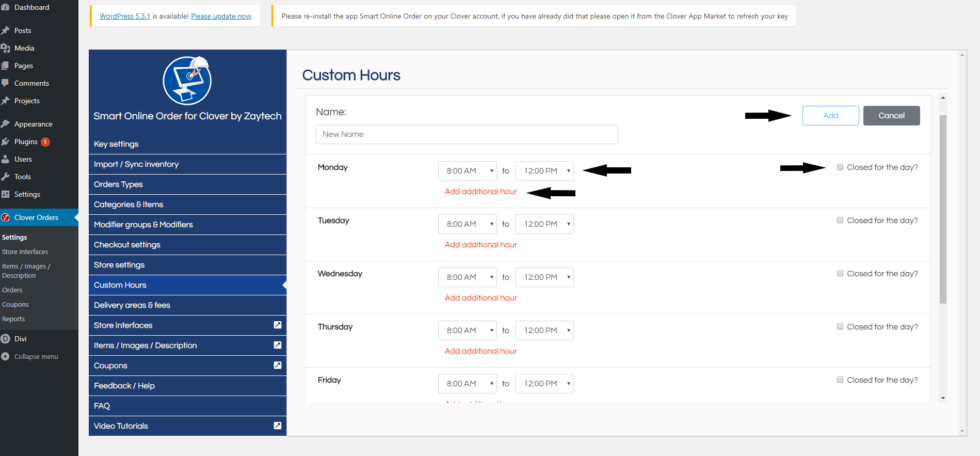Click the Plugins update count badge
Image resolution: width=980 pixels, height=456 pixels.
click(x=45, y=141)
